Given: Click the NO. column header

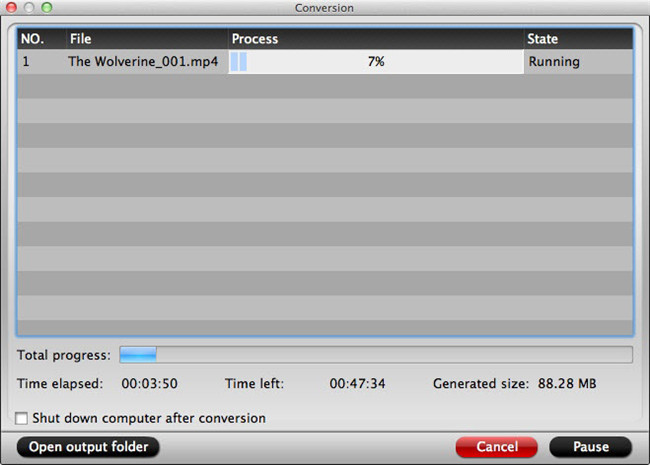Looking at the screenshot, I should tap(41, 39).
